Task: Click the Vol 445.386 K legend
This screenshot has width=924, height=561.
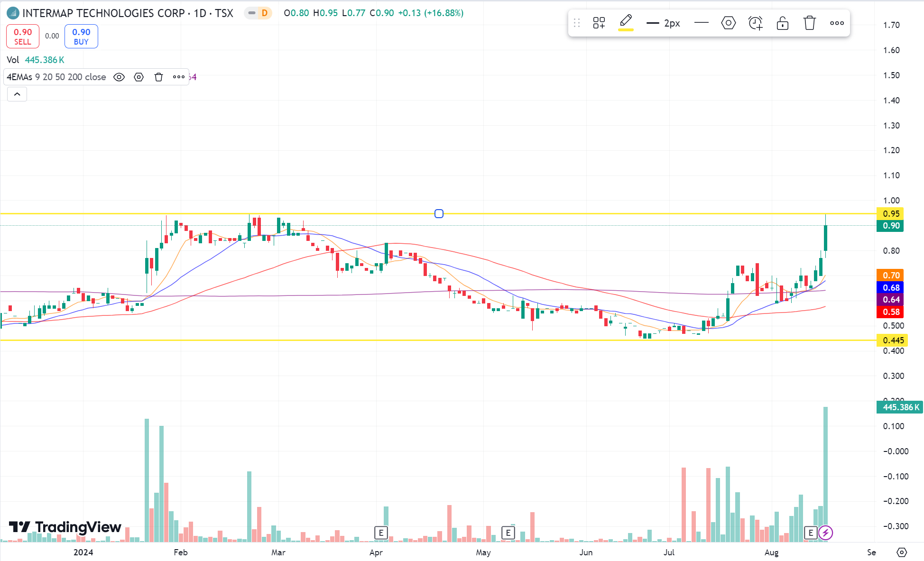Action: tap(36, 60)
